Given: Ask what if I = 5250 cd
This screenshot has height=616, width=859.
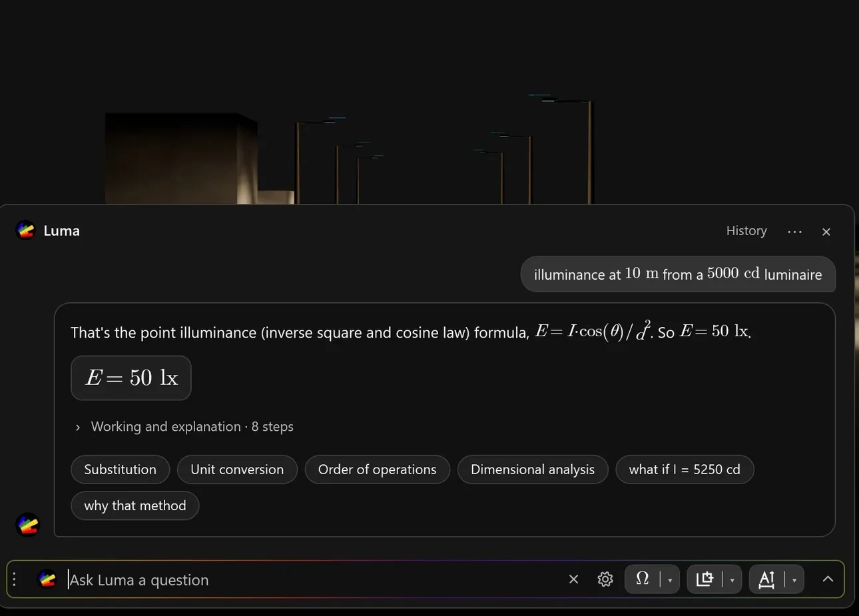Looking at the screenshot, I should click(x=685, y=469).
